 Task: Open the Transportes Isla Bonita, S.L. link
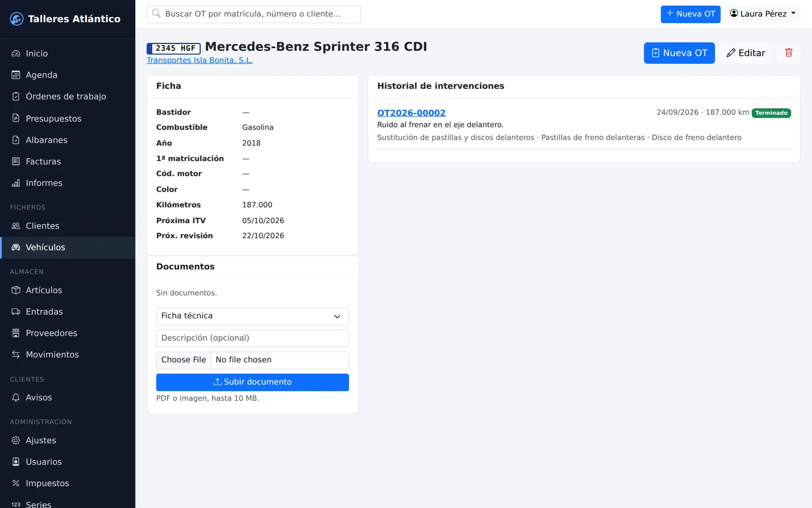coord(199,60)
